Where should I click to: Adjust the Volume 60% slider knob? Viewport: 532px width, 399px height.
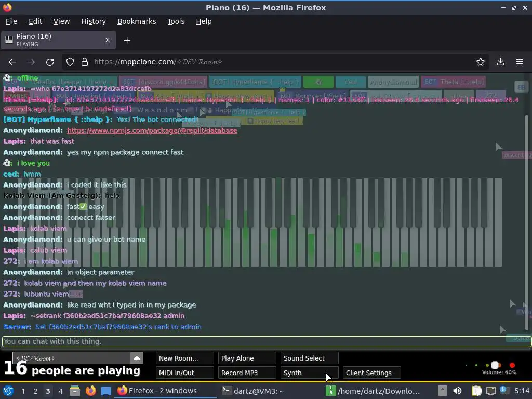495,365
